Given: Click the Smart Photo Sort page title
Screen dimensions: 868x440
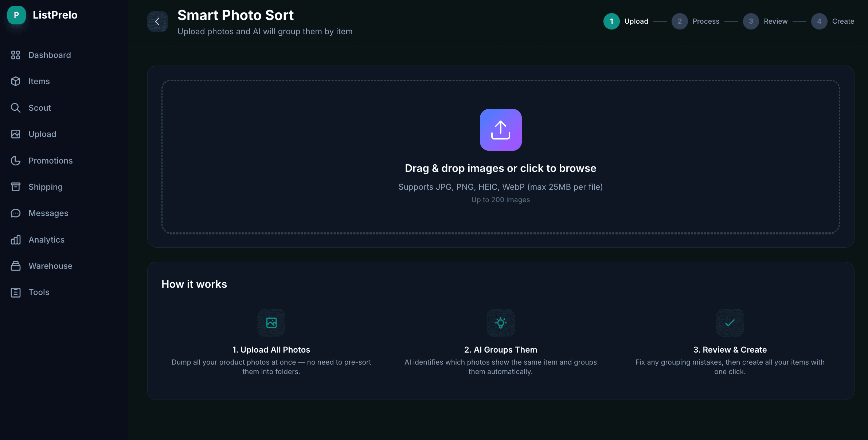Looking at the screenshot, I should coord(235,15).
